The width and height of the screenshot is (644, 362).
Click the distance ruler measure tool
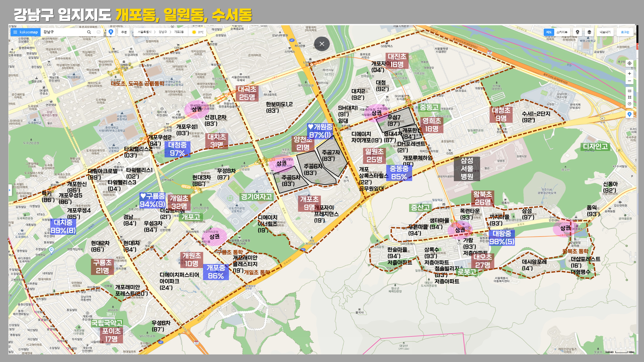click(x=629, y=91)
